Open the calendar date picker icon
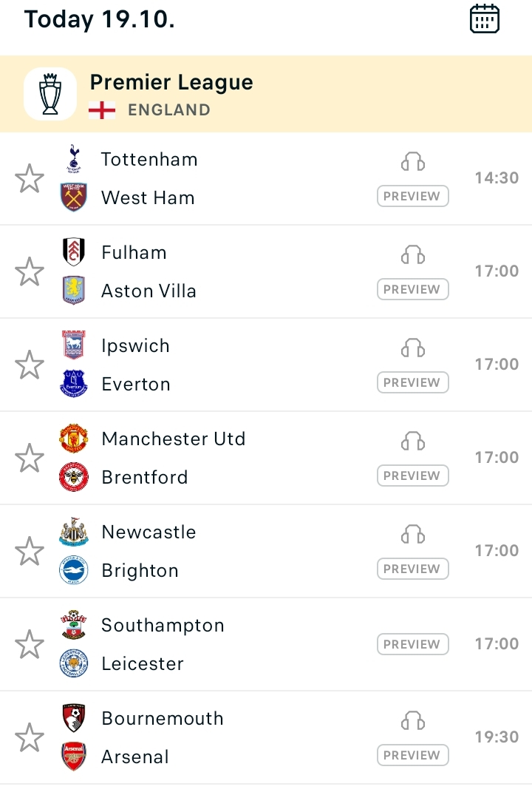 pos(485,19)
